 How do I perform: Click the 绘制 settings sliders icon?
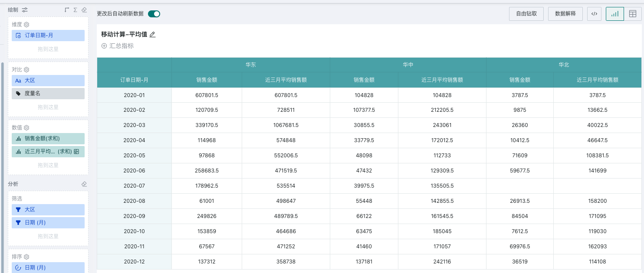click(x=25, y=10)
